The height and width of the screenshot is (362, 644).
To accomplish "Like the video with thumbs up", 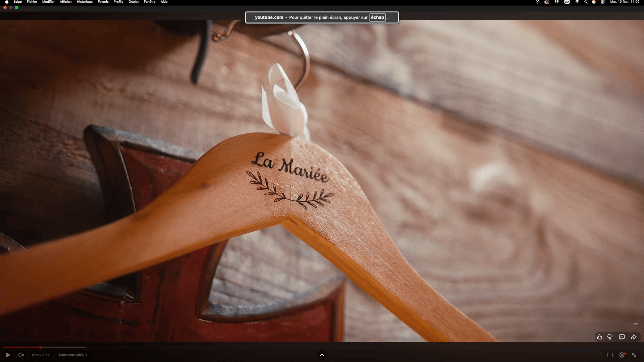I will (599, 337).
